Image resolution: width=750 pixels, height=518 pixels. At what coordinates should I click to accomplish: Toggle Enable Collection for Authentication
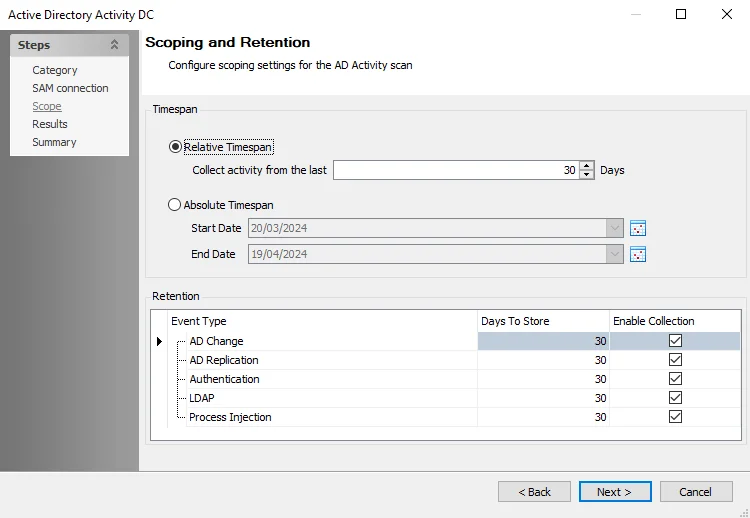click(675, 379)
